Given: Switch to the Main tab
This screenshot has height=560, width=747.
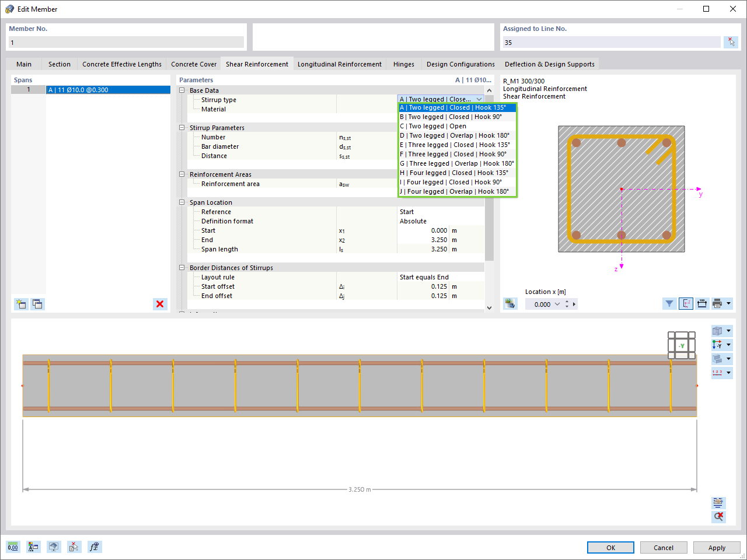Looking at the screenshot, I should pyautogui.click(x=24, y=64).
